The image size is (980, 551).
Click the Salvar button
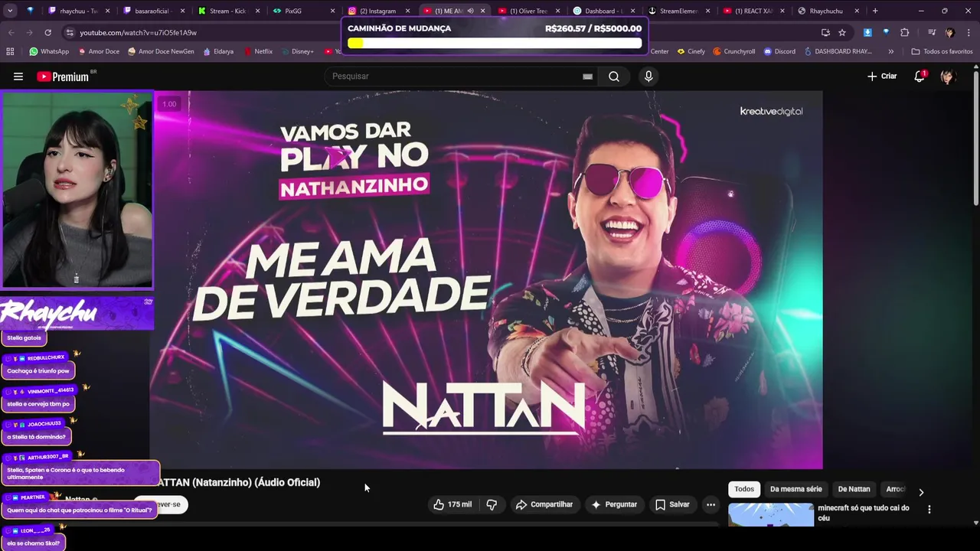pyautogui.click(x=672, y=504)
